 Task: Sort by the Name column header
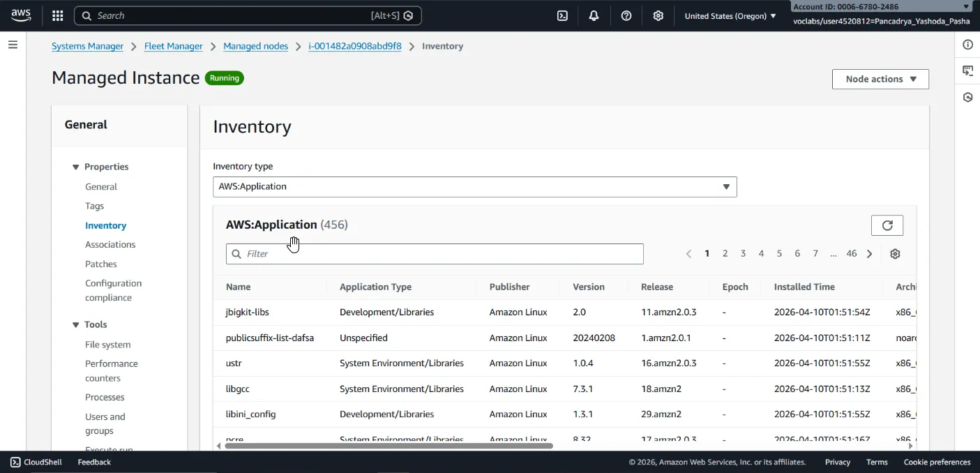238,287
